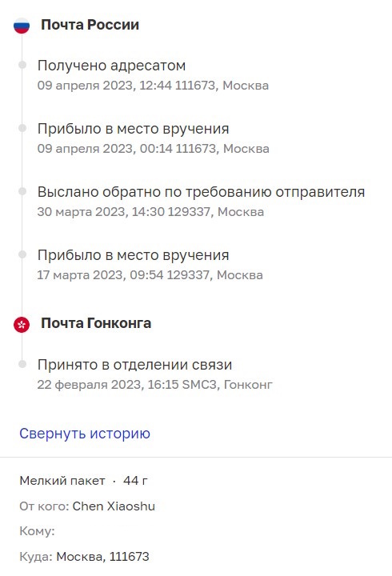Click the Russian flag icon
Screen dimensions: 392x576
(x=22, y=26)
